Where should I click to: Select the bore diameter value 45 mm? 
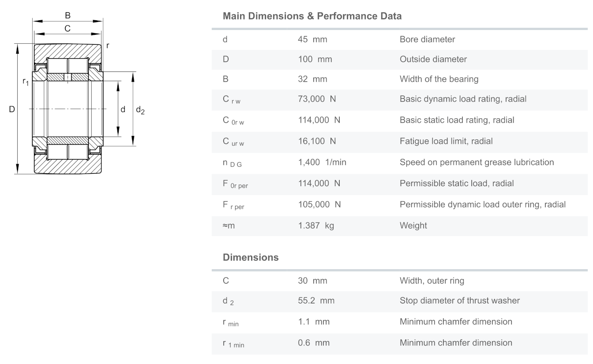(312, 39)
